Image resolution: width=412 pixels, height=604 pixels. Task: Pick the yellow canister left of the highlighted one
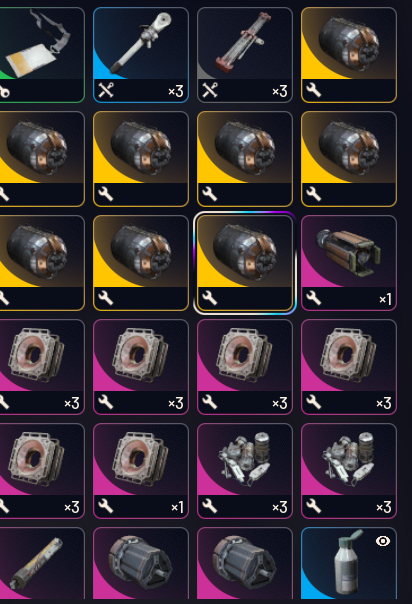pyautogui.click(x=141, y=263)
